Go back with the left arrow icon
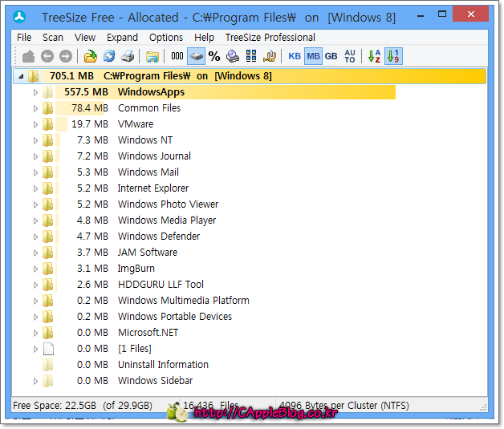The width and height of the screenshot is (504, 429). tap(47, 56)
